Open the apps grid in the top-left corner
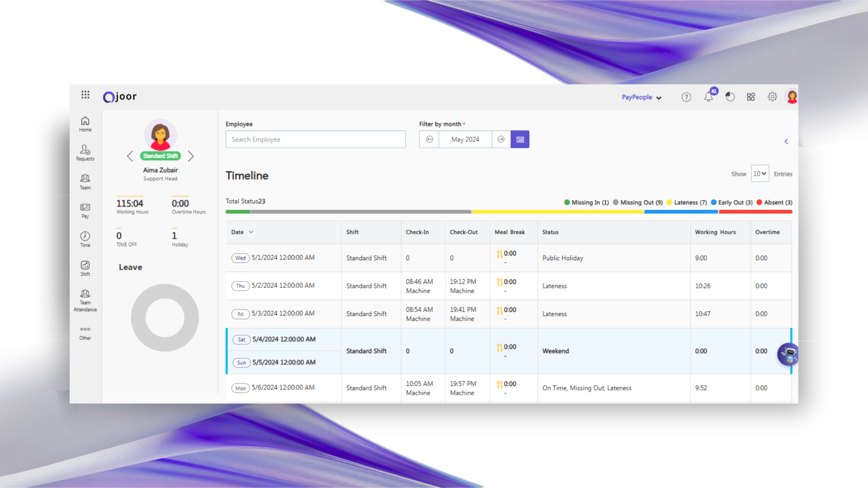 pos(85,95)
